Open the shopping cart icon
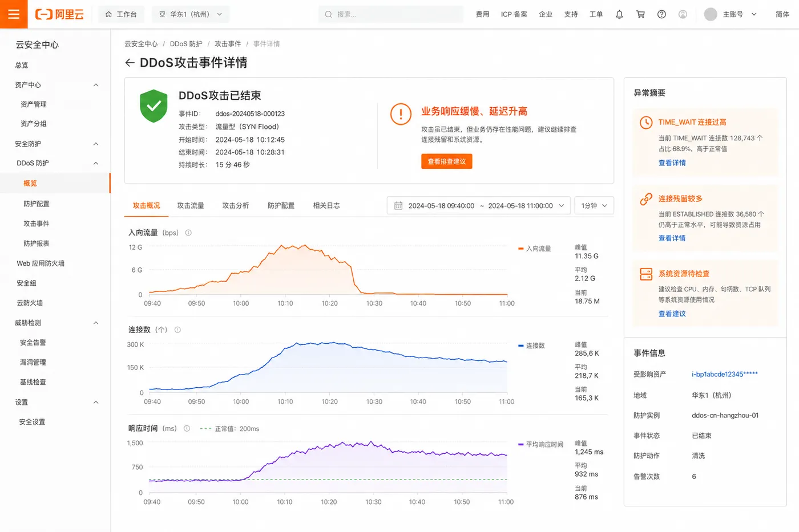This screenshot has width=799, height=532. click(640, 14)
